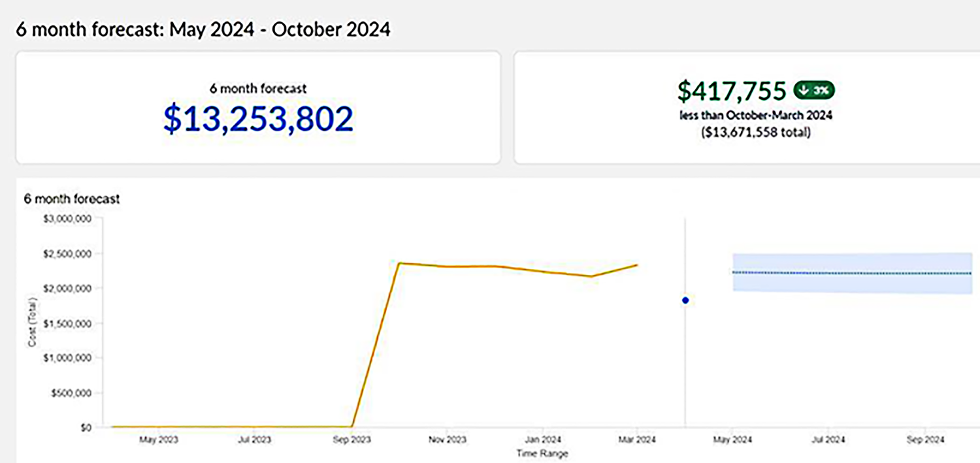Viewport: 980px width, 463px height.
Task: Click the blue dot marker on chart
Action: [685, 300]
